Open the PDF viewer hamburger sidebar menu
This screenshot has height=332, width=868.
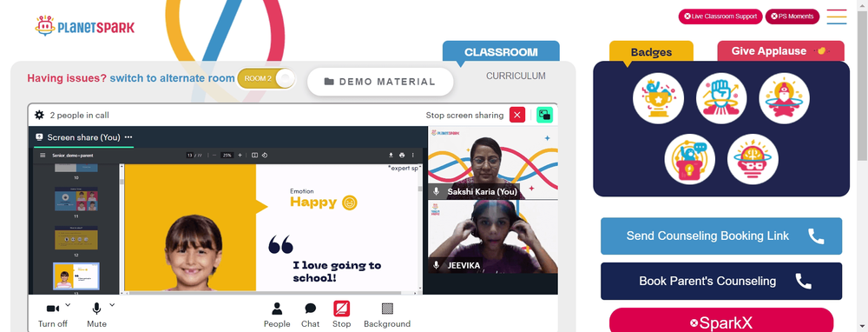(x=43, y=156)
